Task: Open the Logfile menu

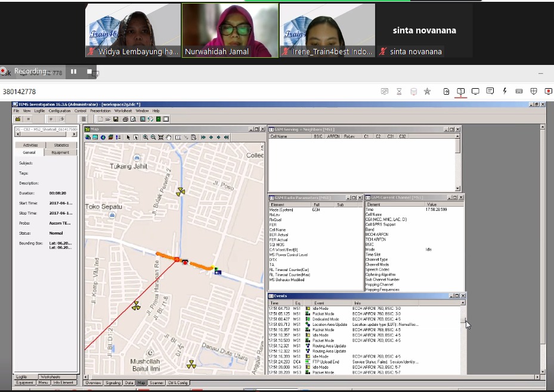Action: (x=39, y=111)
